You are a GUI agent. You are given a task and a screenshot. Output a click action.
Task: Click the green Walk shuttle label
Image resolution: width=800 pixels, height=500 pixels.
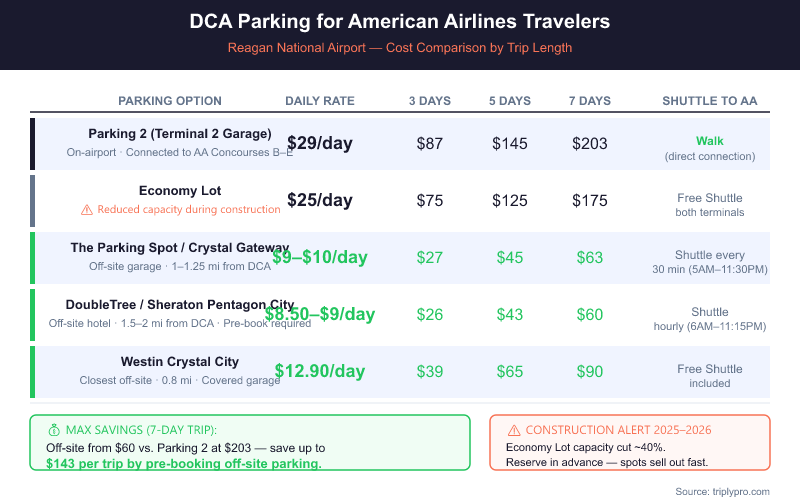coord(710,141)
